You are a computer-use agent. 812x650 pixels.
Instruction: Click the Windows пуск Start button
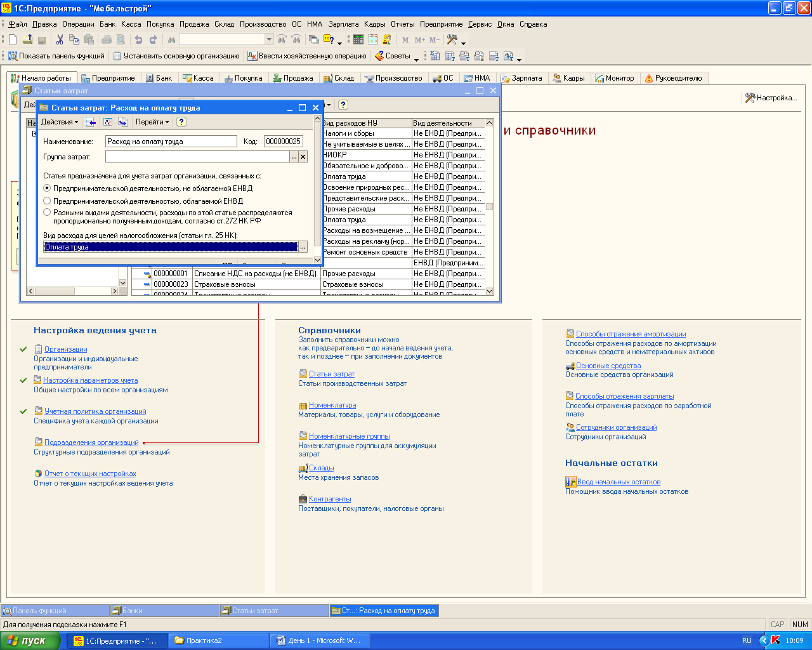point(29,640)
